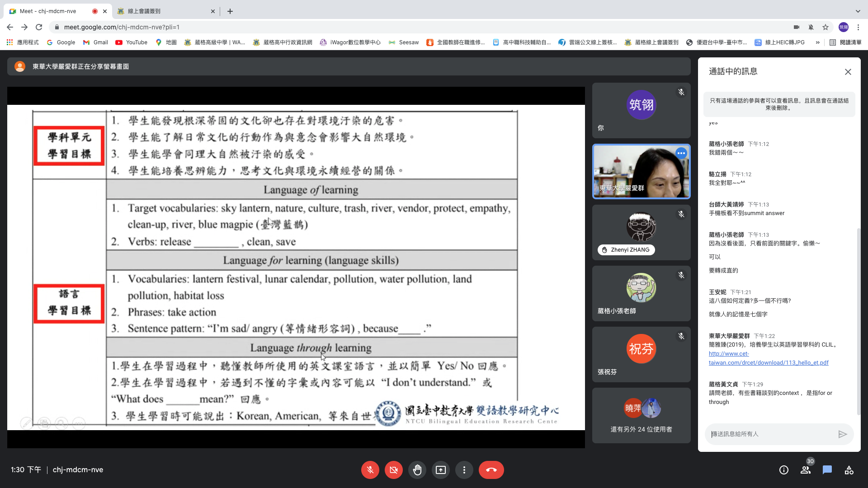The height and width of the screenshot is (488, 868).
Task: Open the activities shapes icon
Action: tap(849, 470)
